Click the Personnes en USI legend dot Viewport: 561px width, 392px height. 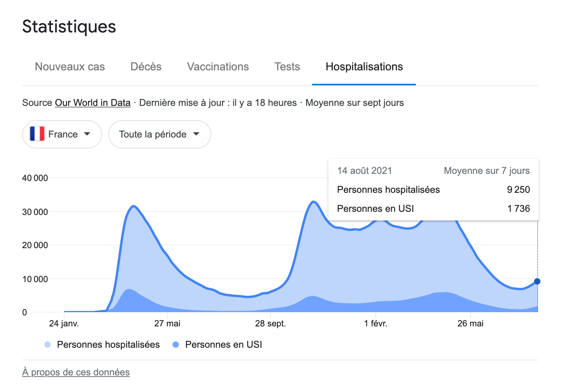[x=176, y=345]
